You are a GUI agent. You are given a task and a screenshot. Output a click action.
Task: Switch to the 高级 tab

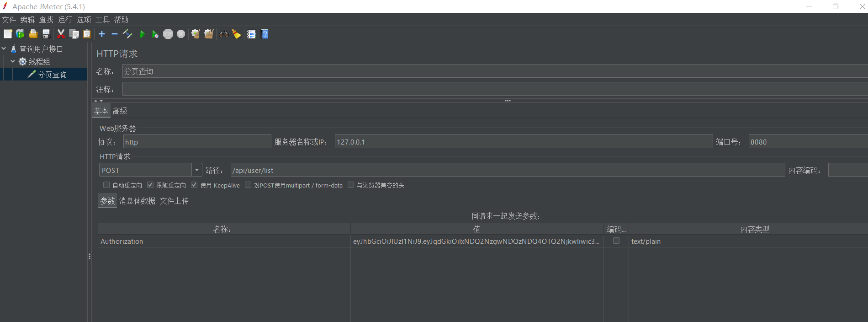tap(120, 111)
